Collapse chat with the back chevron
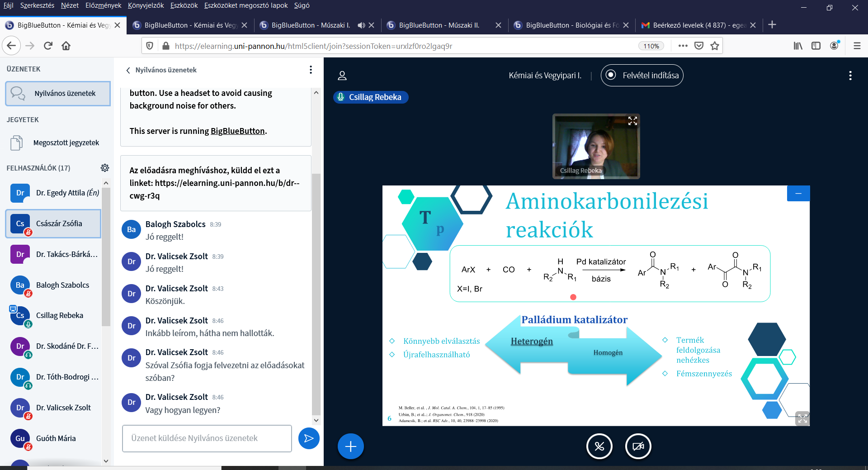The image size is (868, 470). tap(128, 70)
